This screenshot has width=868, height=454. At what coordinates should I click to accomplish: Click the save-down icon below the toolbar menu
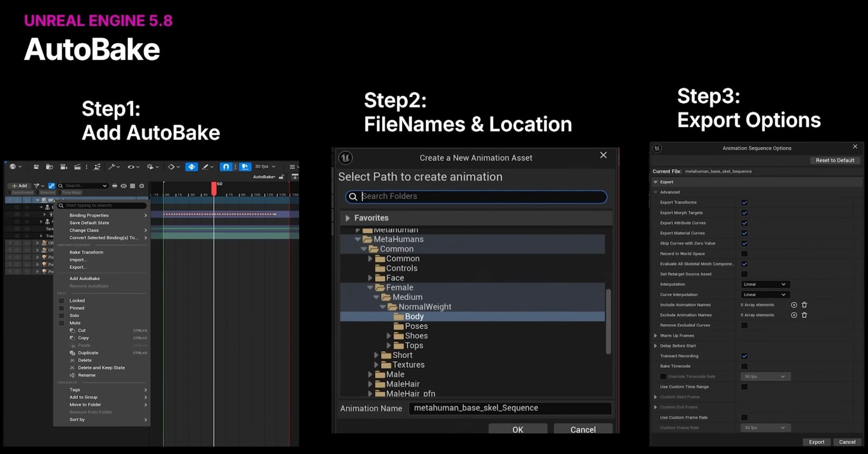click(x=295, y=177)
